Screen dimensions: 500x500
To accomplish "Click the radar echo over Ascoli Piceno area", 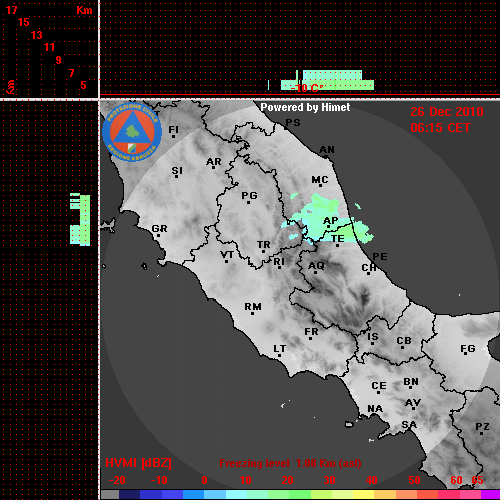I will coord(328,220).
